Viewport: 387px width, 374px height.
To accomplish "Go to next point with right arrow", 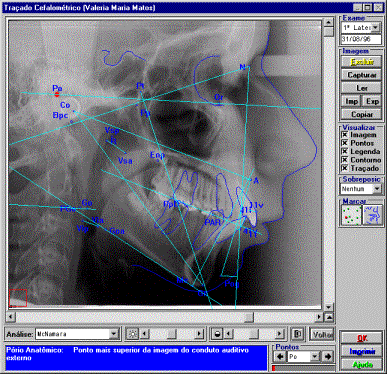I will [x=328, y=357].
